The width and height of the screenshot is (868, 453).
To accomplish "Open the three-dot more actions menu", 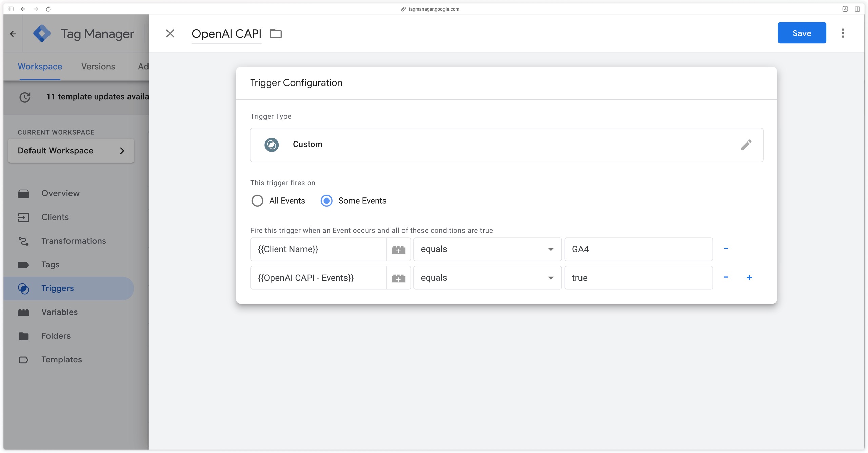I will 843,33.
